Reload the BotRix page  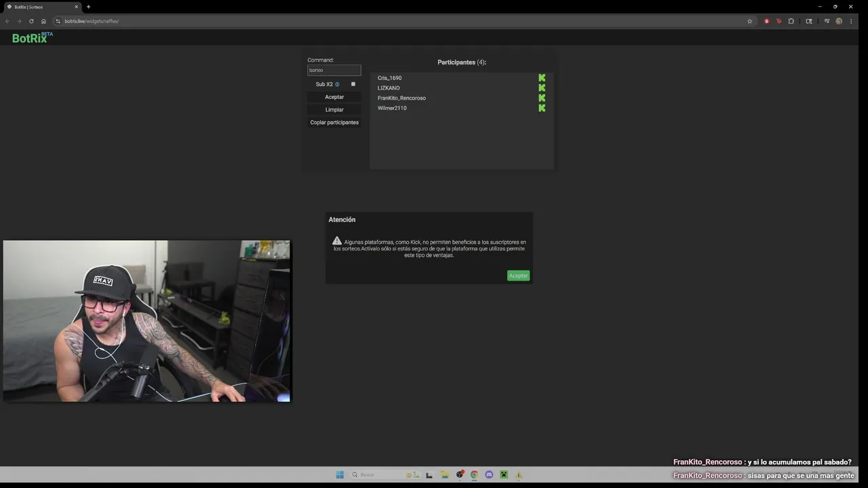(31, 21)
